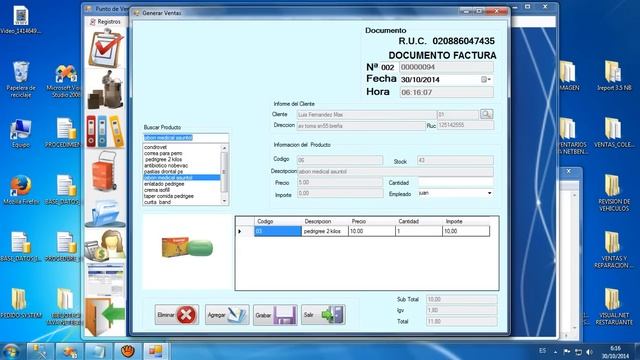Viewport: 640px width, 360px height.
Task: Open the VISUAL.NET RESTAURANTE folder
Action: [x=613, y=307]
